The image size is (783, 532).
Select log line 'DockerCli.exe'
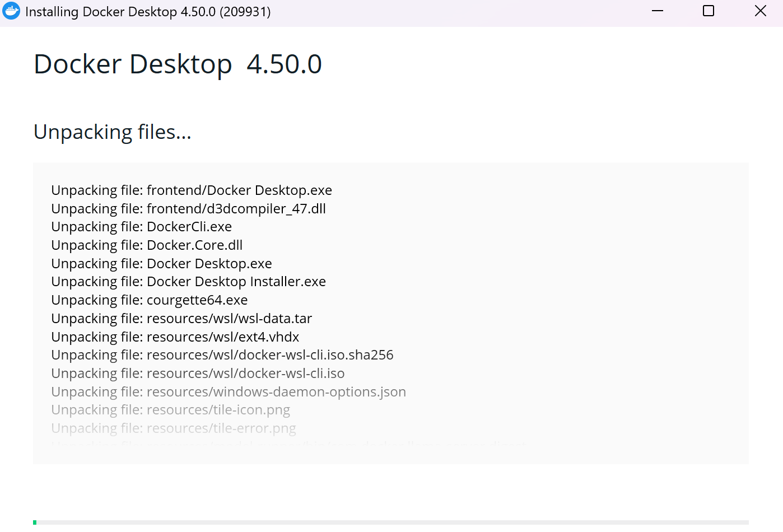[141, 227]
